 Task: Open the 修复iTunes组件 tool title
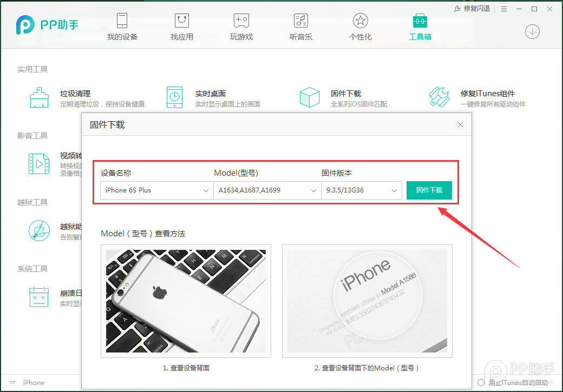click(488, 94)
